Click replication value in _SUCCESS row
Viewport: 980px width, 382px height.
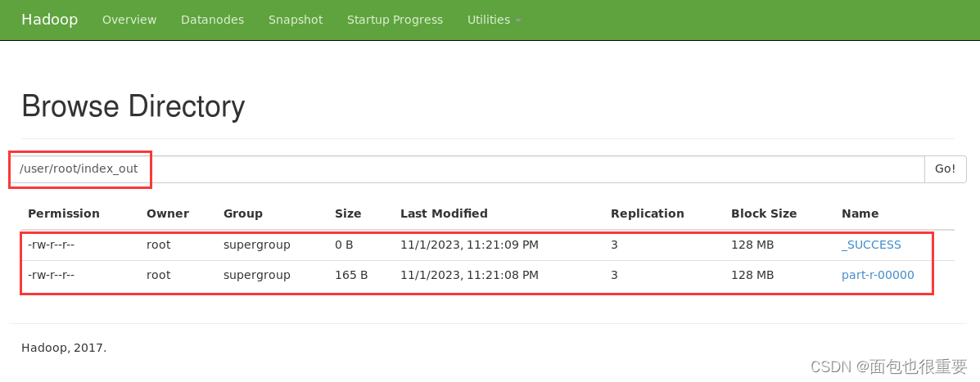[614, 245]
